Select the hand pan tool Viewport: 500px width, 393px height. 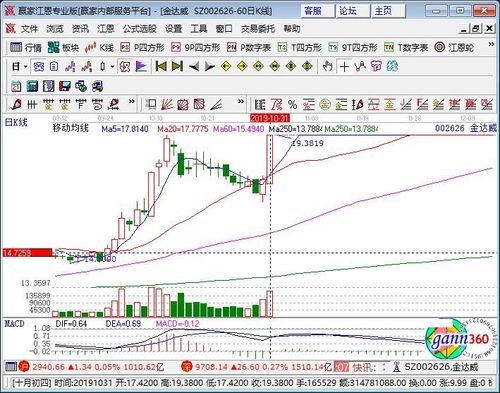pos(328,67)
